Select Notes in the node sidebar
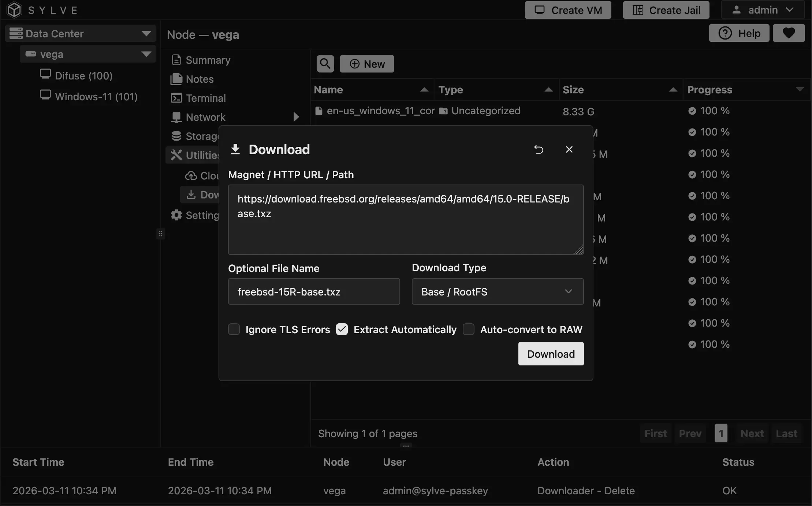This screenshot has height=506, width=812. click(x=176, y=79)
